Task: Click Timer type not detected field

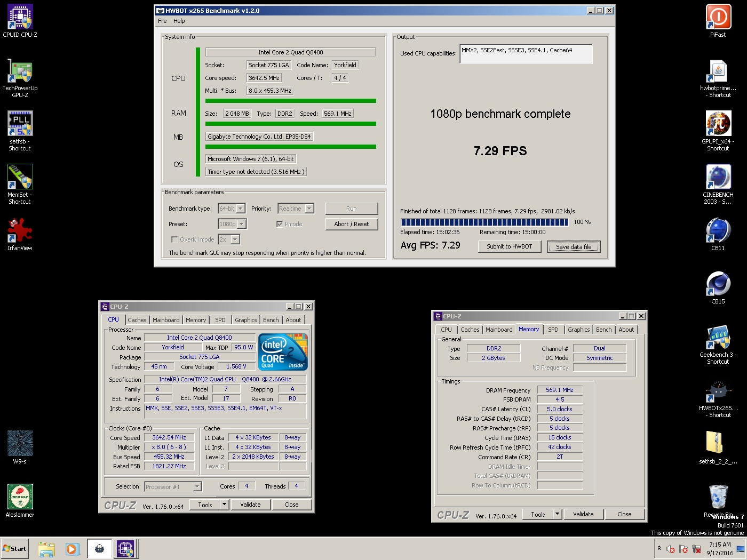Action: click(256, 172)
